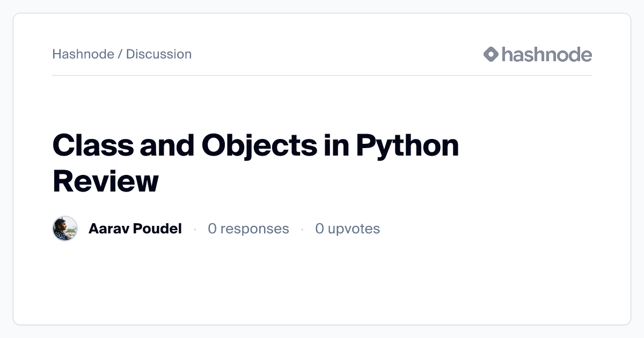Click the word Python in the heading
Image resolution: width=644 pixels, height=338 pixels.
[x=407, y=145]
